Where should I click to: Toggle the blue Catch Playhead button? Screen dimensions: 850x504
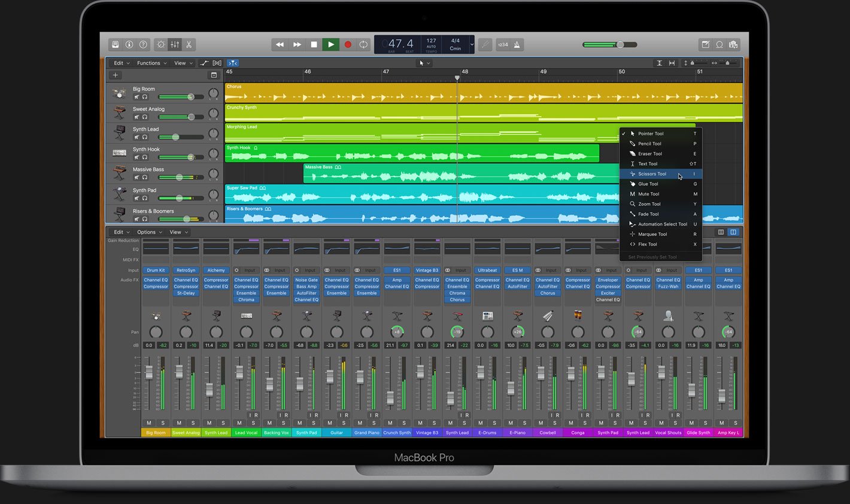233,63
